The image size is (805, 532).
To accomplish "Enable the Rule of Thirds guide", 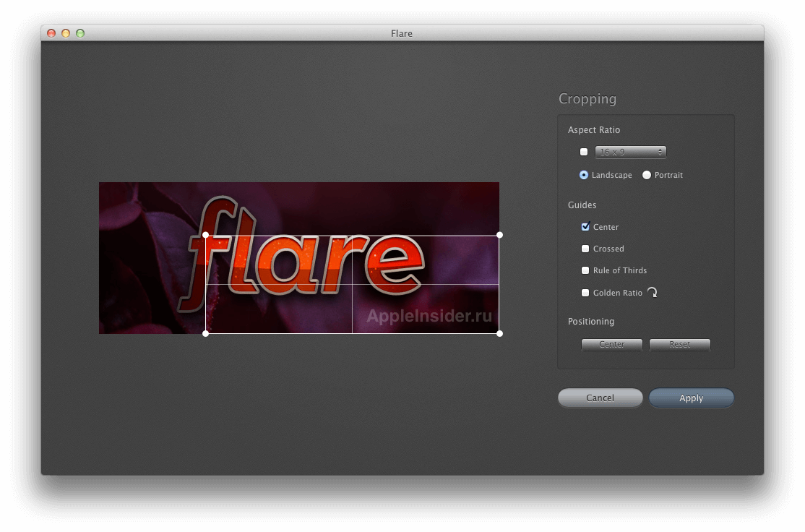I will pos(585,270).
